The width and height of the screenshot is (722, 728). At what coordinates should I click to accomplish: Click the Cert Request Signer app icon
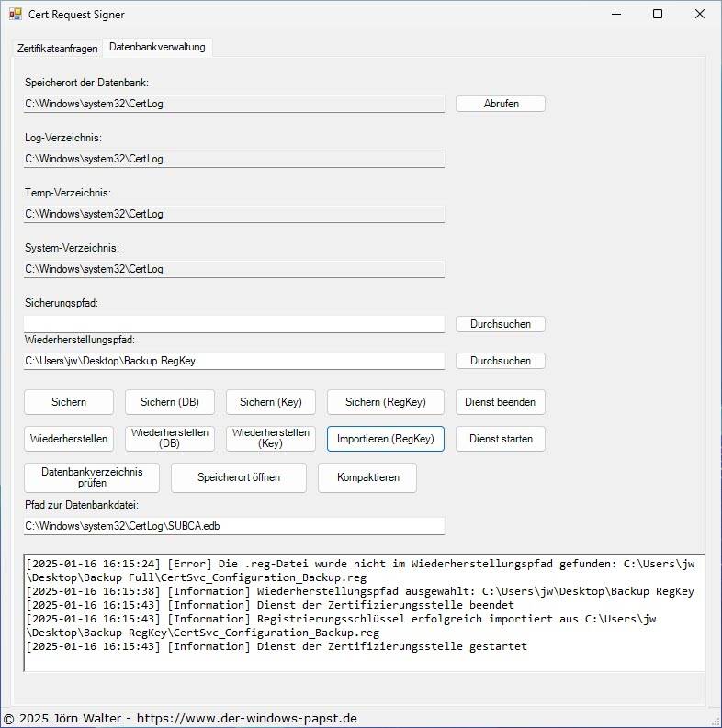pyautogui.click(x=16, y=15)
